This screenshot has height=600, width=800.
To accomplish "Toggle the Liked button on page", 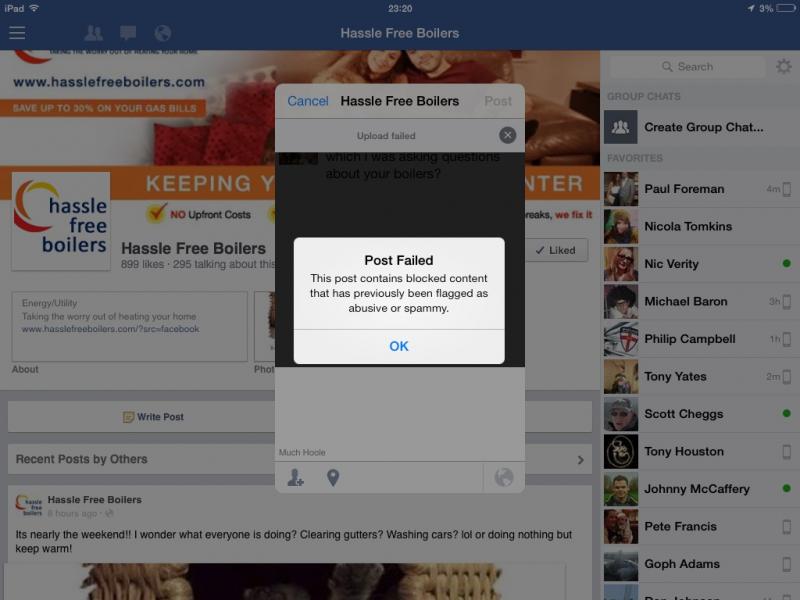I will click(556, 250).
